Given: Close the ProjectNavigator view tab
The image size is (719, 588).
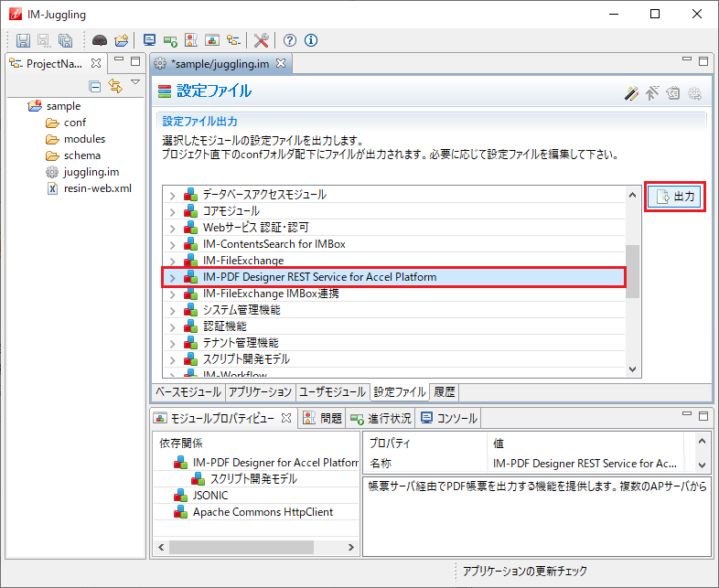Looking at the screenshot, I should click(96, 63).
